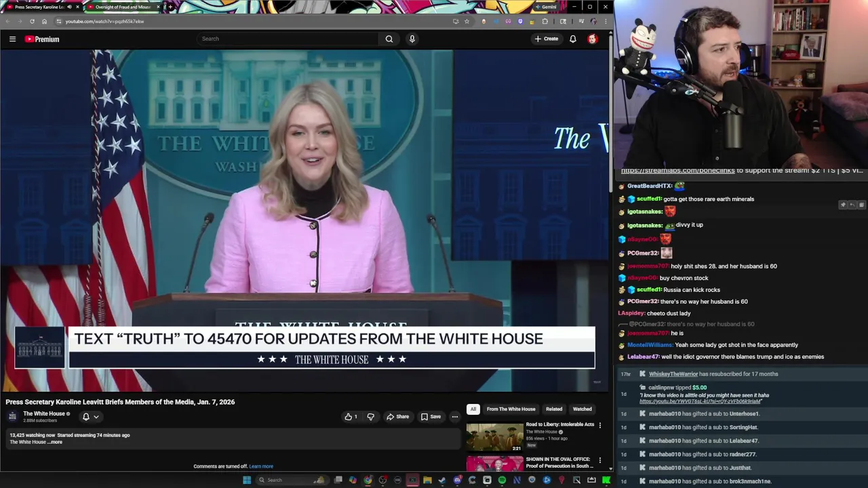The image size is (868, 488).
Task: Go back with the browser back arrow
Action: 7,21
